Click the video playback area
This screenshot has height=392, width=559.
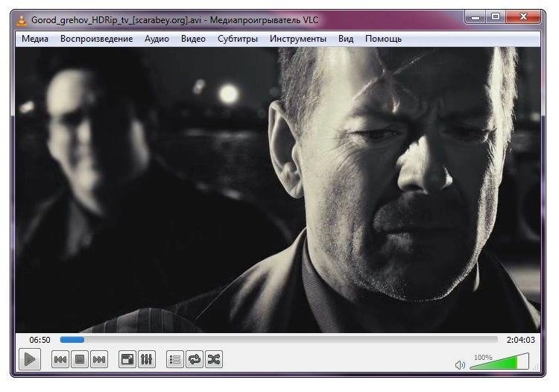[278, 190]
